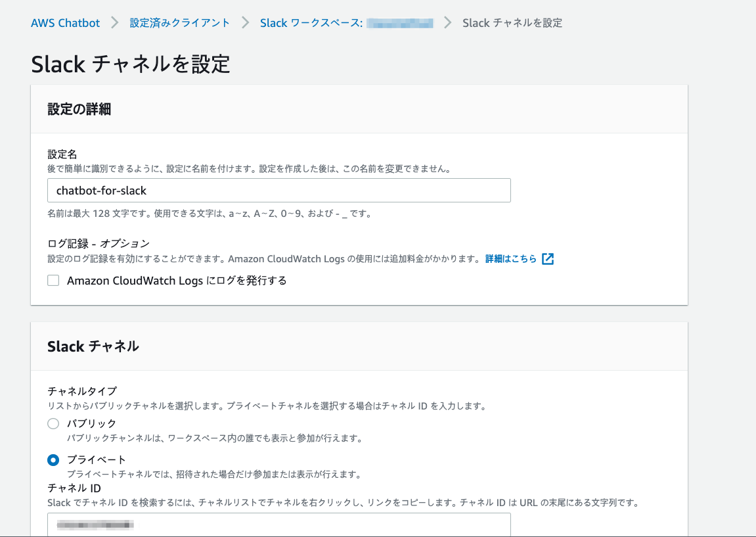Viewport: 756px width, 537px height.
Task: Click the external link icon beside 詳細はこちら
Action: 548,258
